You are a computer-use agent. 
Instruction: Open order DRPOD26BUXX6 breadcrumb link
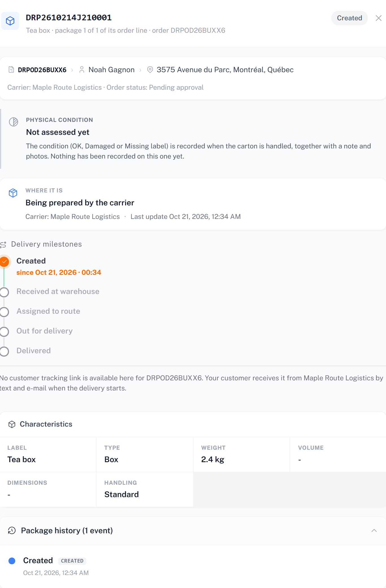42,70
